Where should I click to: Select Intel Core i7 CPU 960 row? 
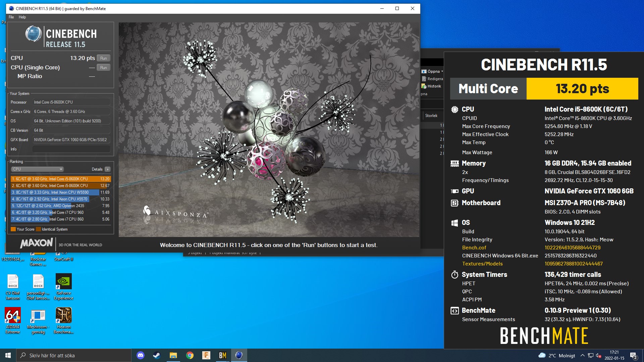(61, 213)
